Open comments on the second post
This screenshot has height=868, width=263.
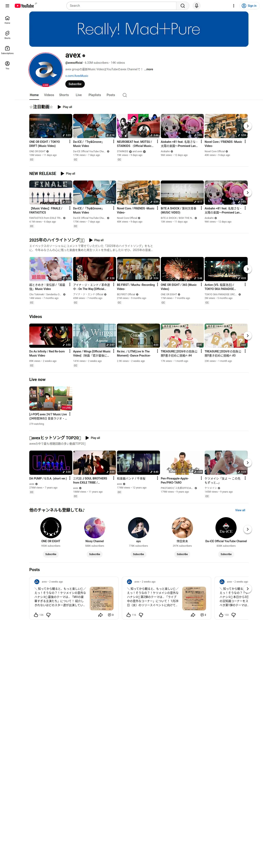point(203,615)
